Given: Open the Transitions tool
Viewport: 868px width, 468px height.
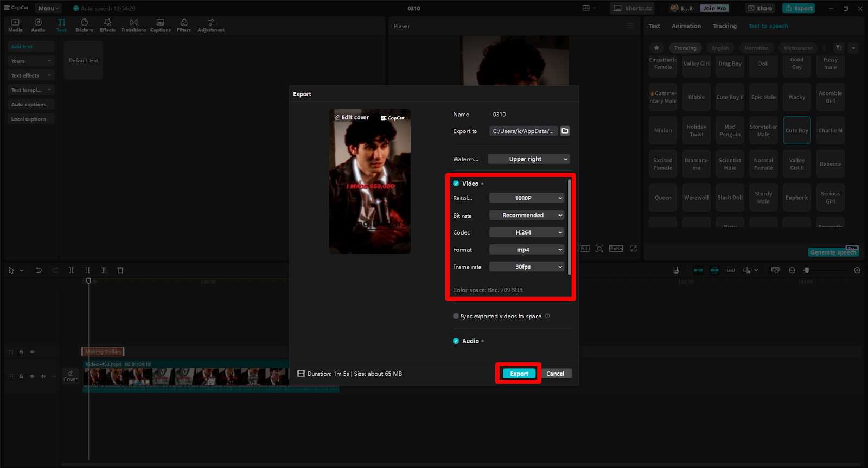Looking at the screenshot, I should [133, 25].
